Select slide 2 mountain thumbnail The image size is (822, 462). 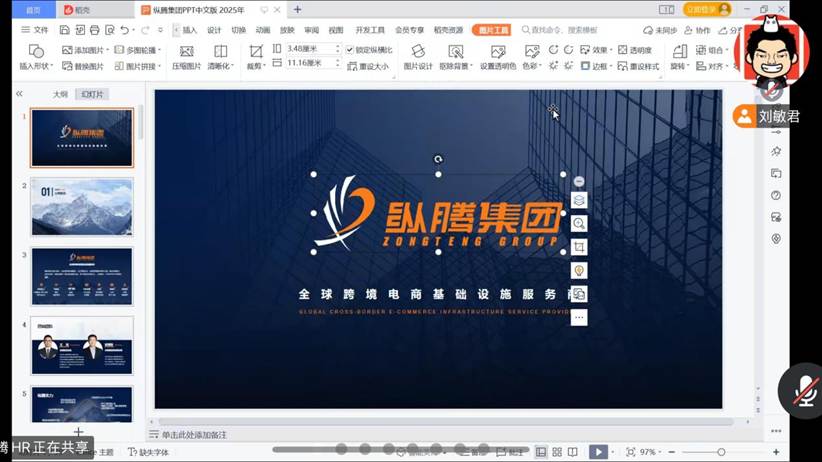click(82, 207)
